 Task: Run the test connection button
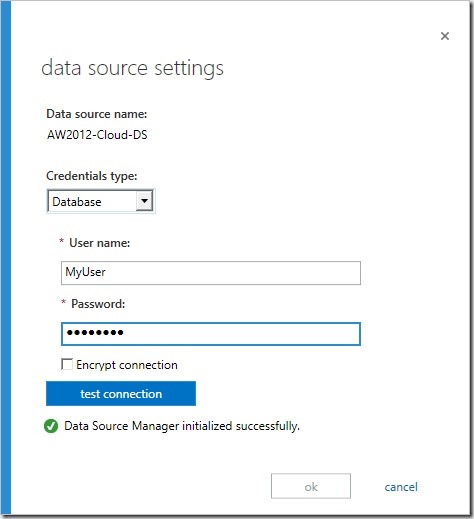tap(121, 394)
